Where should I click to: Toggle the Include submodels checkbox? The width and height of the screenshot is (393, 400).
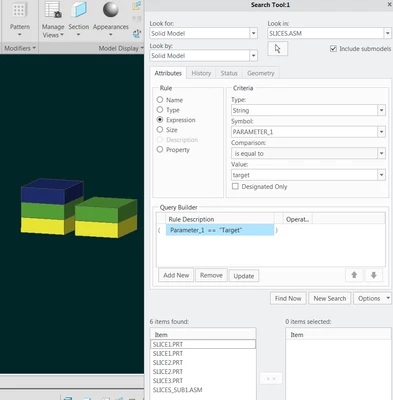(x=333, y=49)
